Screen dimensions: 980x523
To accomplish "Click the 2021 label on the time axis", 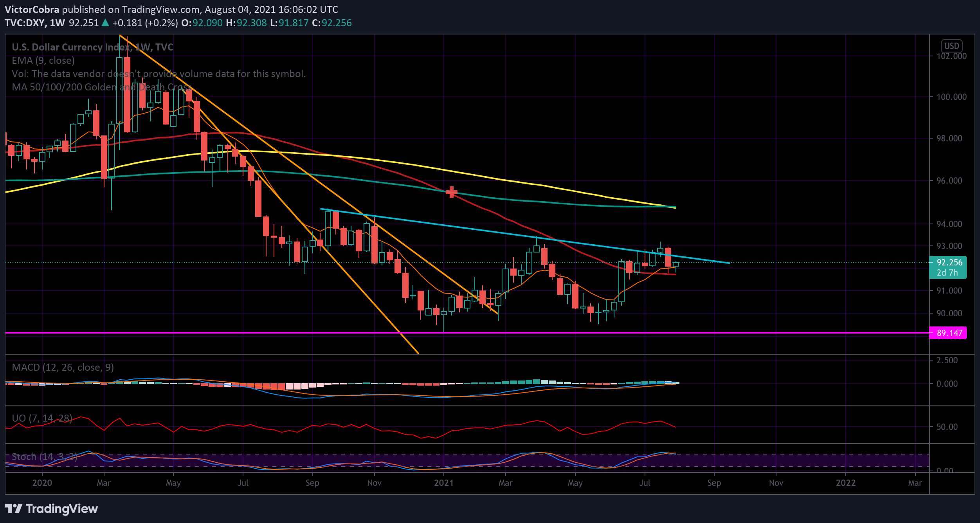I will pos(443,483).
